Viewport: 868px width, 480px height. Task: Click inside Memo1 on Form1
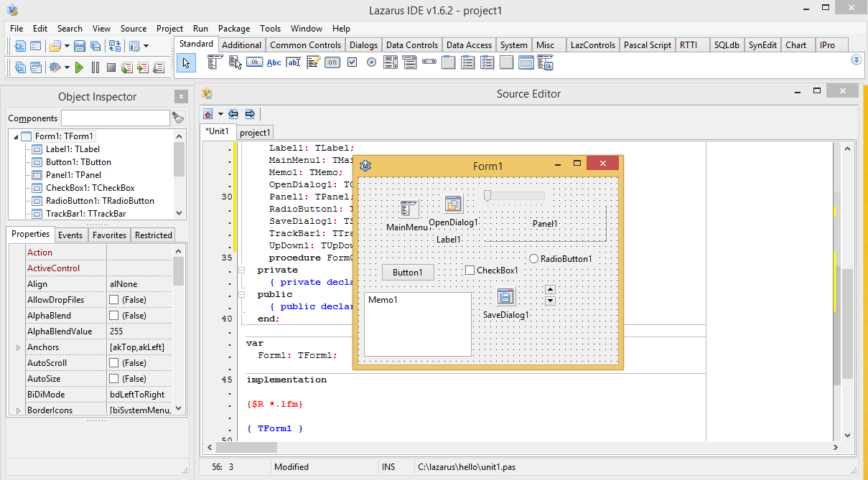418,324
